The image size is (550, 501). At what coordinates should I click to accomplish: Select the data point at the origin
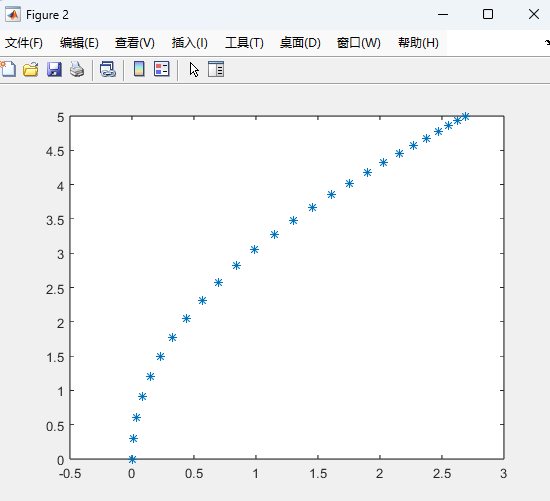point(132,459)
